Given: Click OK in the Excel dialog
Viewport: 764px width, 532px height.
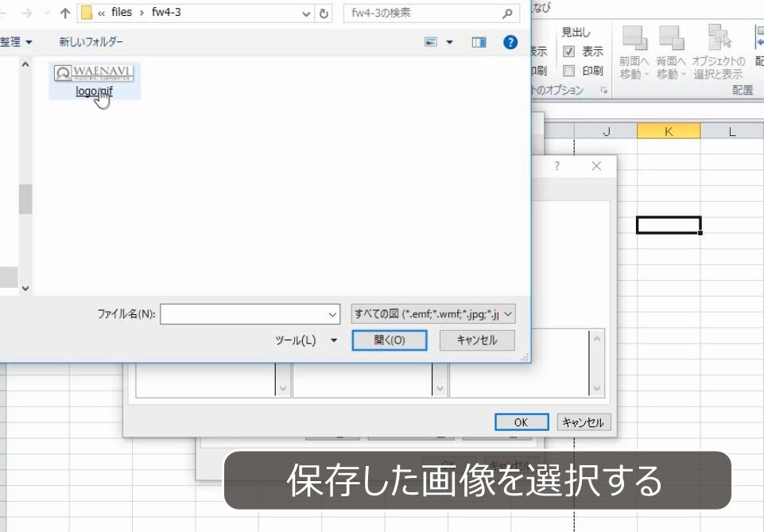Looking at the screenshot, I should (x=521, y=422).
